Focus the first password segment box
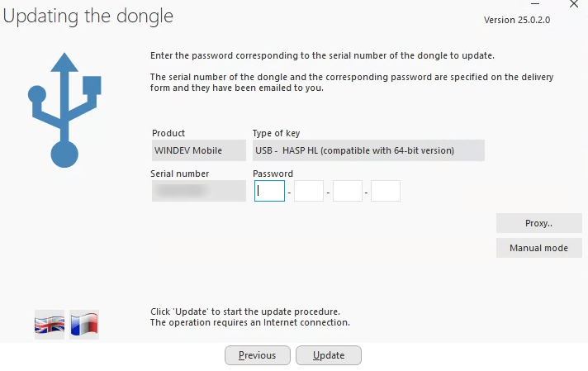 point(269,191)
